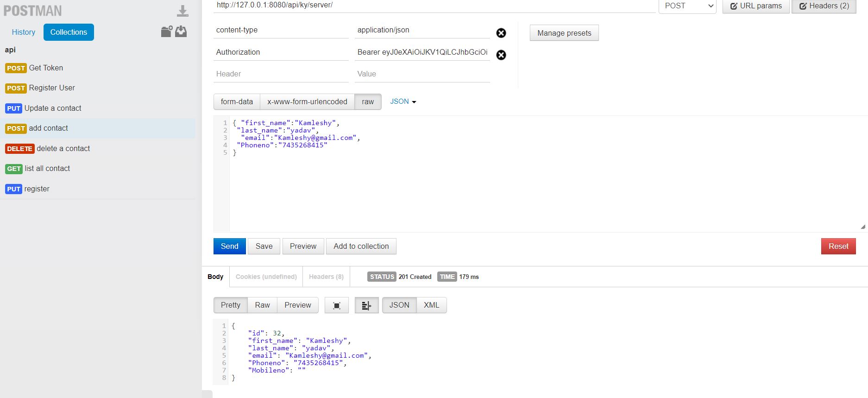Click Add to collection
This screenshot has height=398, width=868.
point(361,246)
